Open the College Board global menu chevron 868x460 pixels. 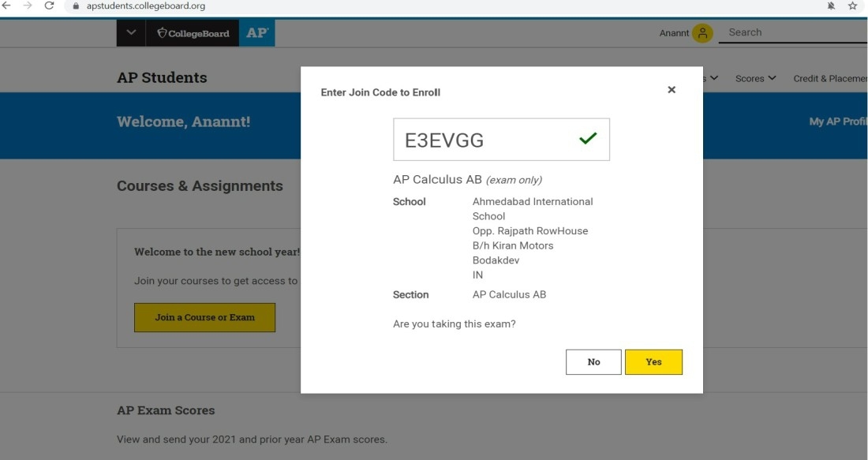131,32
